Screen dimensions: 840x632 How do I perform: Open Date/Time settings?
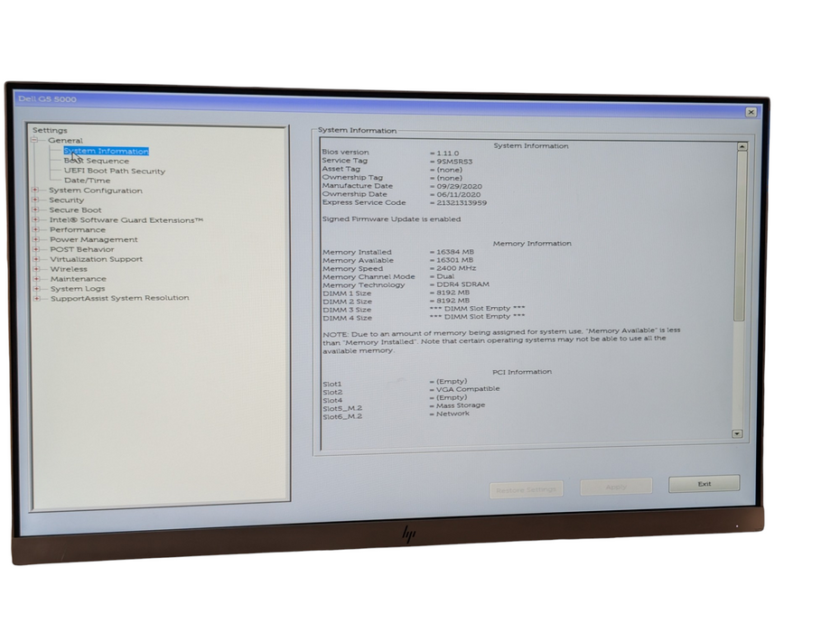88,181
